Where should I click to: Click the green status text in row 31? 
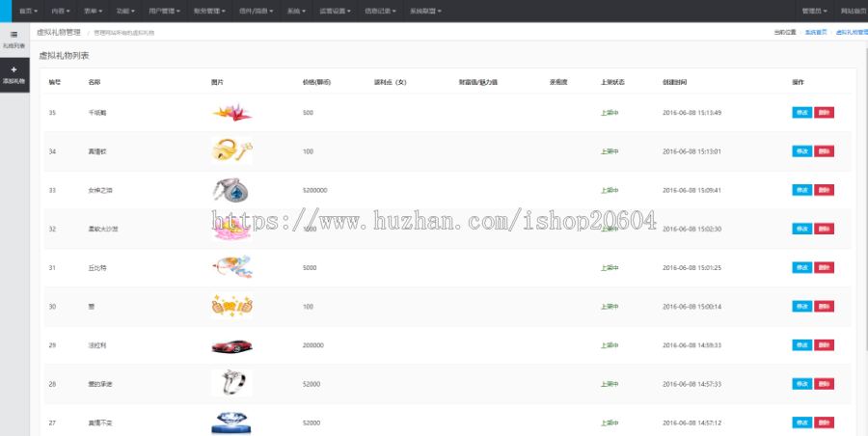tap(610, 267)
